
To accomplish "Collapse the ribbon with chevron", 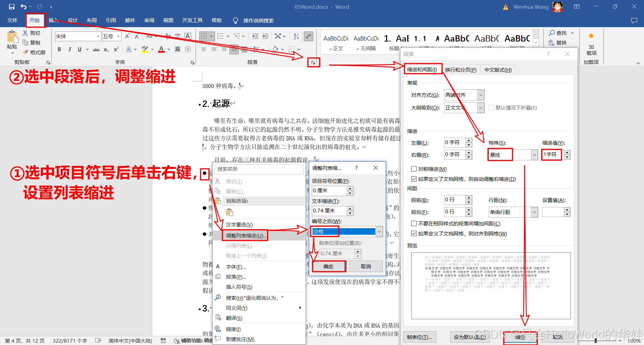I will pyautogui.click(x=638, y=63).
